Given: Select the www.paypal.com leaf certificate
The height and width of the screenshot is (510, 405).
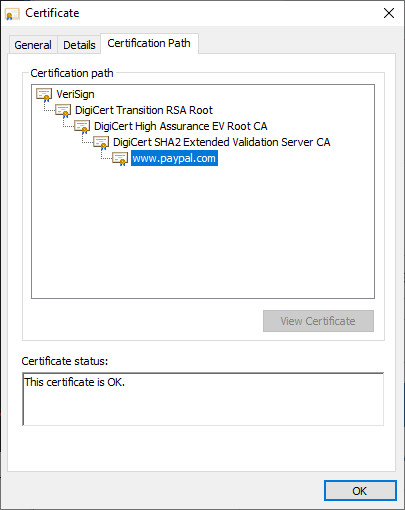Looking at the screenshot, I should click(174, 158).
